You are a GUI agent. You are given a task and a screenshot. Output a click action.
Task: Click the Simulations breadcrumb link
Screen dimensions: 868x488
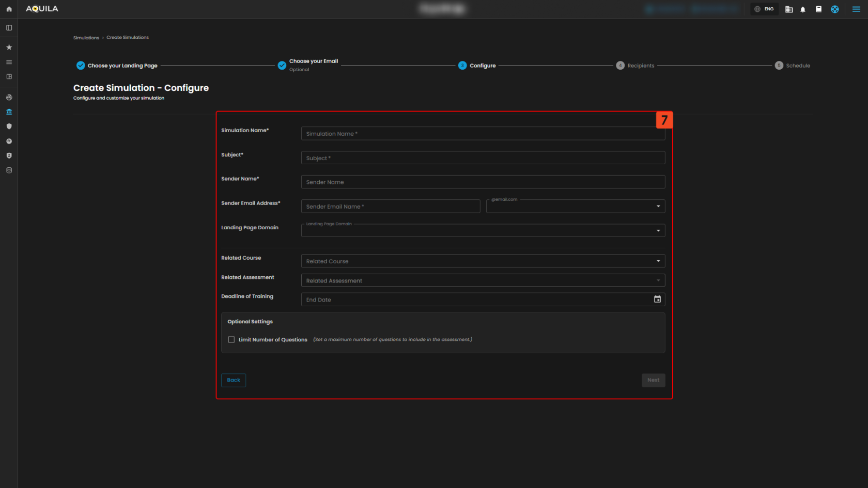coord(86,38)
